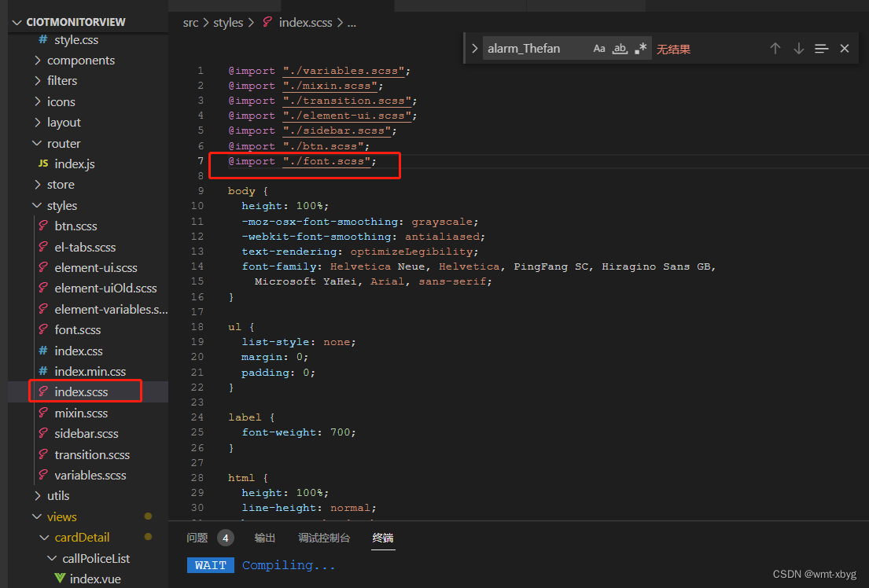This screenshot has width=869, height=588.
Task: Close the find widget
Action: pos(845,49)
